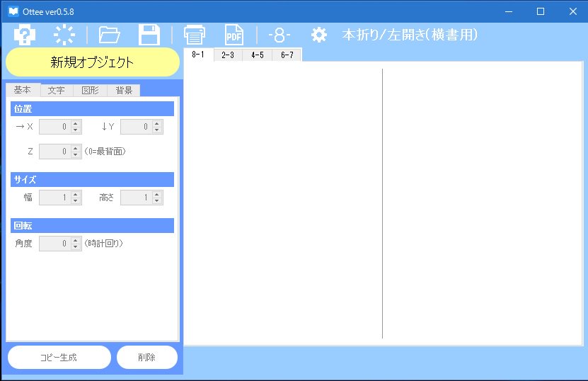588x381 pixels.
Task: Click the (時計回り) hint text
Action: point(103,243)
